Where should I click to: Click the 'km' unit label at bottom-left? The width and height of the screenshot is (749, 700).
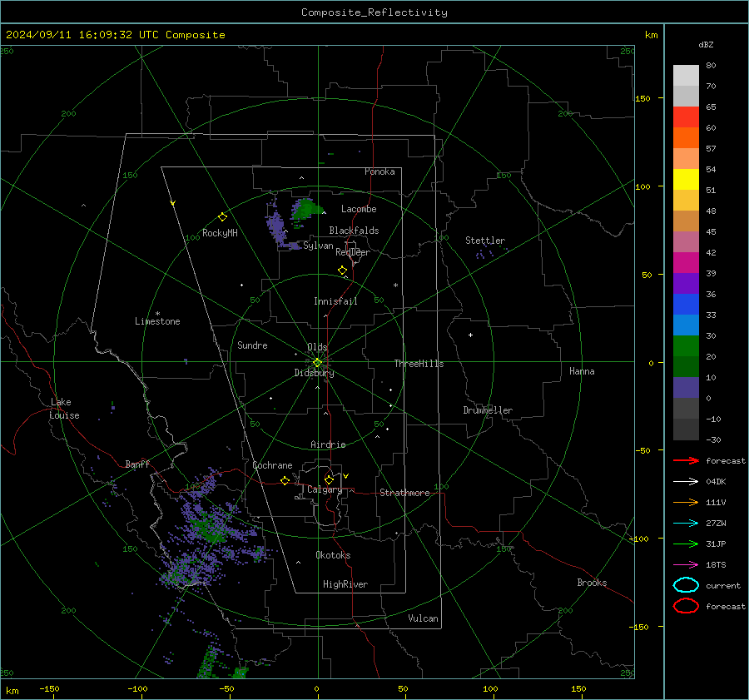coord(12,691)
